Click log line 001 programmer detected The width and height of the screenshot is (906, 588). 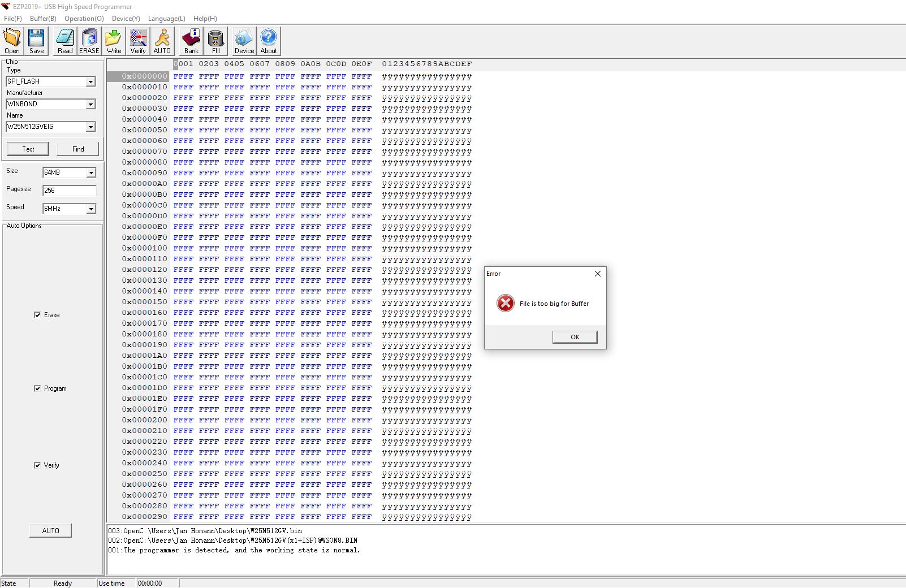pyautogui.click(x=234, y=550)
